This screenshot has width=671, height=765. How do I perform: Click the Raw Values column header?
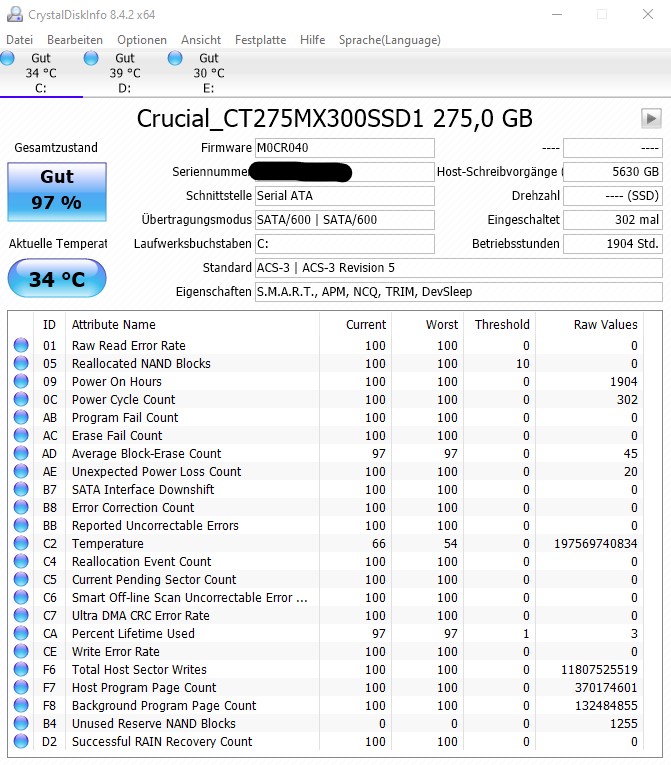[x=589, y=324]
